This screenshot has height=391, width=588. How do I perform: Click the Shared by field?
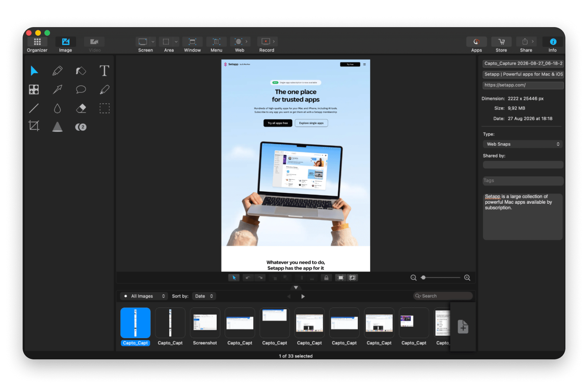pos(523,165)
